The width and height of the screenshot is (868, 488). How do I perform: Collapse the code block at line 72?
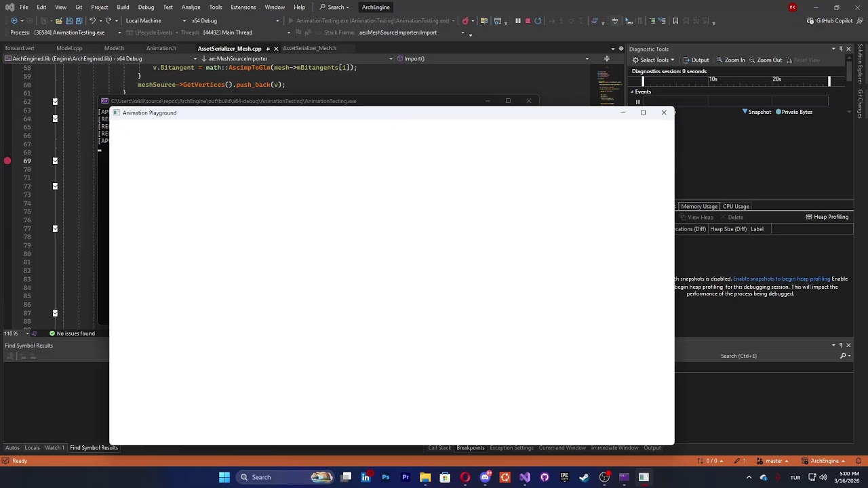click(x=55, y=186)
